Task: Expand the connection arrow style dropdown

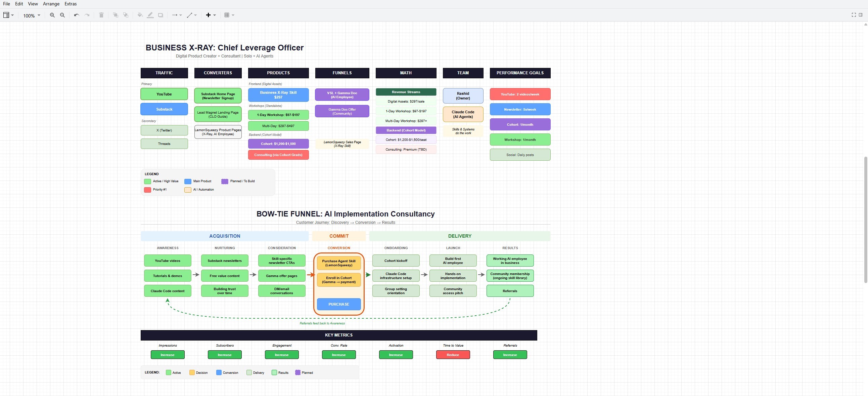Action: (177, 15)
